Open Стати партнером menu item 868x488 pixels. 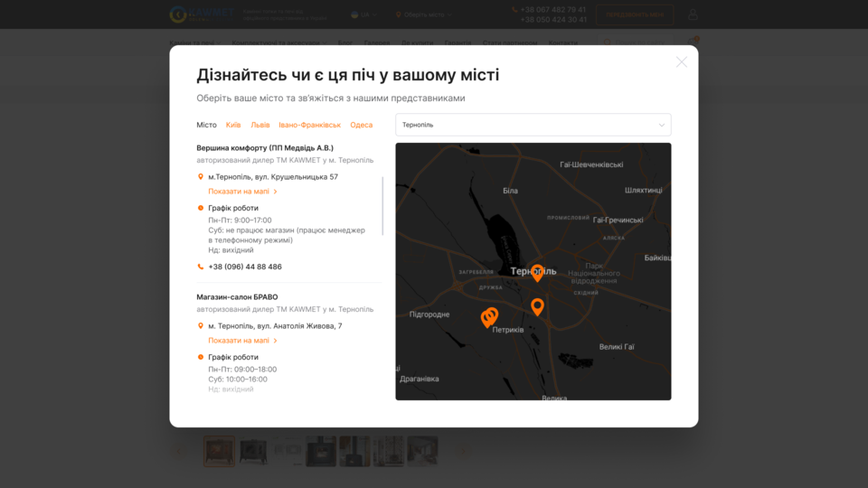click(x=510, y=42)
